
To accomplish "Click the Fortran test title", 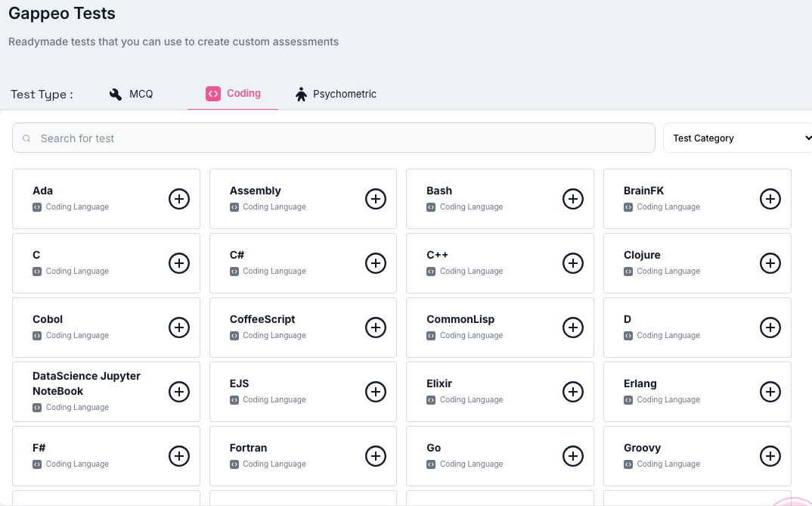I will (248, 448).
